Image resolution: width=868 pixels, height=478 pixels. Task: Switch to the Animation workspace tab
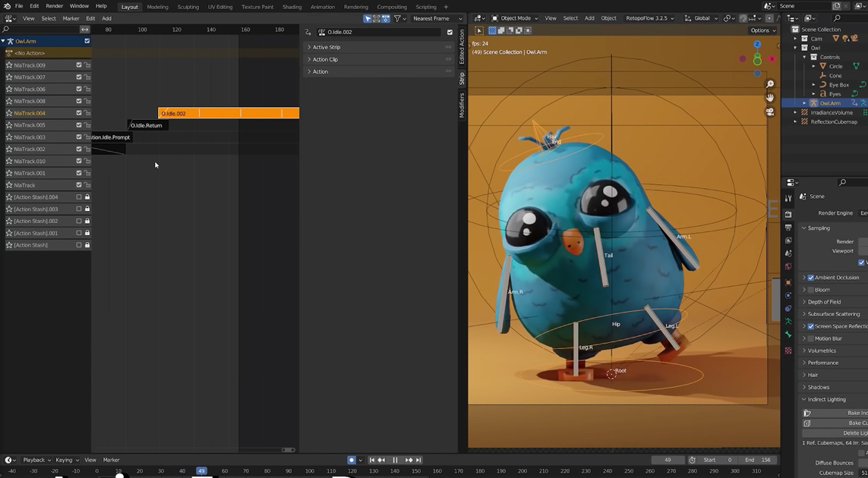(322, 7)
